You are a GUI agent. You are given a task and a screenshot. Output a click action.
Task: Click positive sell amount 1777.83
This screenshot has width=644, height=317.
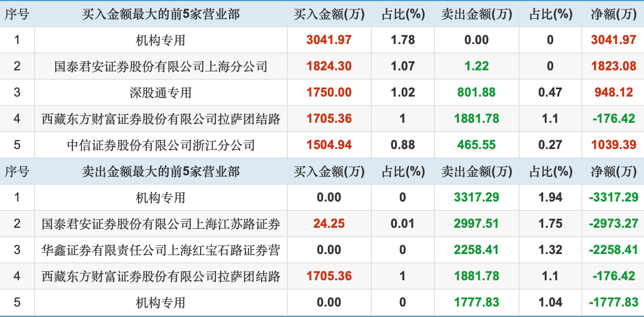pos(476,302)
